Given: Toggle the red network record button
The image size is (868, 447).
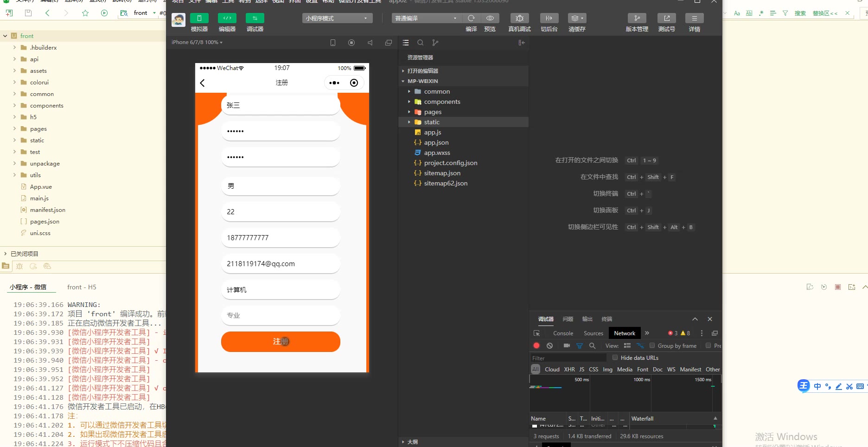Looking at the screenshot, I should click(536, 345).
